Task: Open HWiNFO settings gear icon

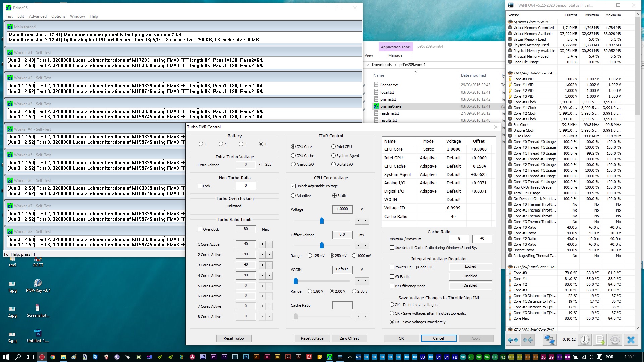Action: tap(615, 340)
